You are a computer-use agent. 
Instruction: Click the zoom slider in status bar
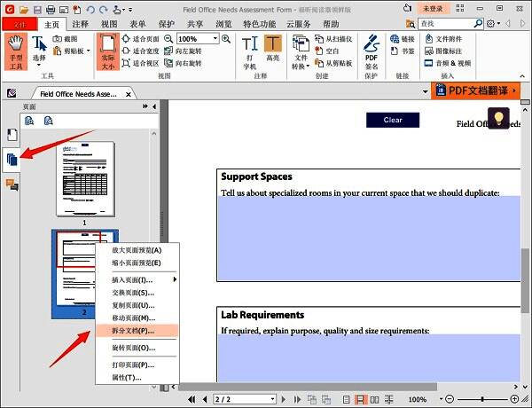coord(482,400)
